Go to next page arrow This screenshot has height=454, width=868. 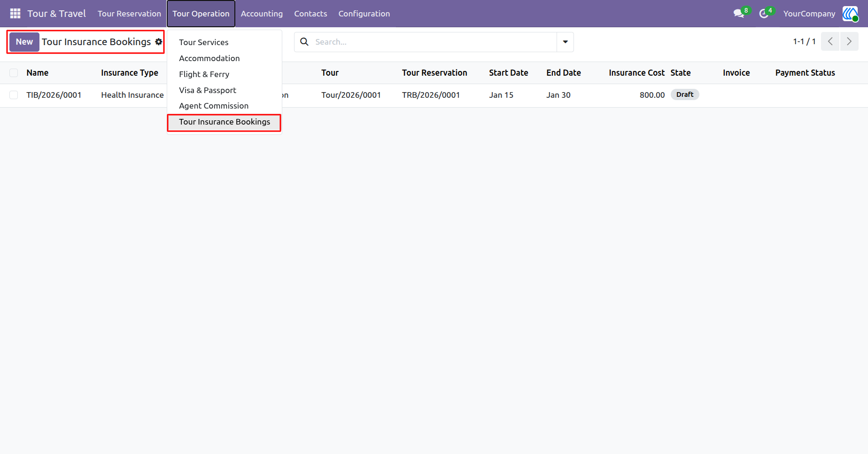[849, 41]
